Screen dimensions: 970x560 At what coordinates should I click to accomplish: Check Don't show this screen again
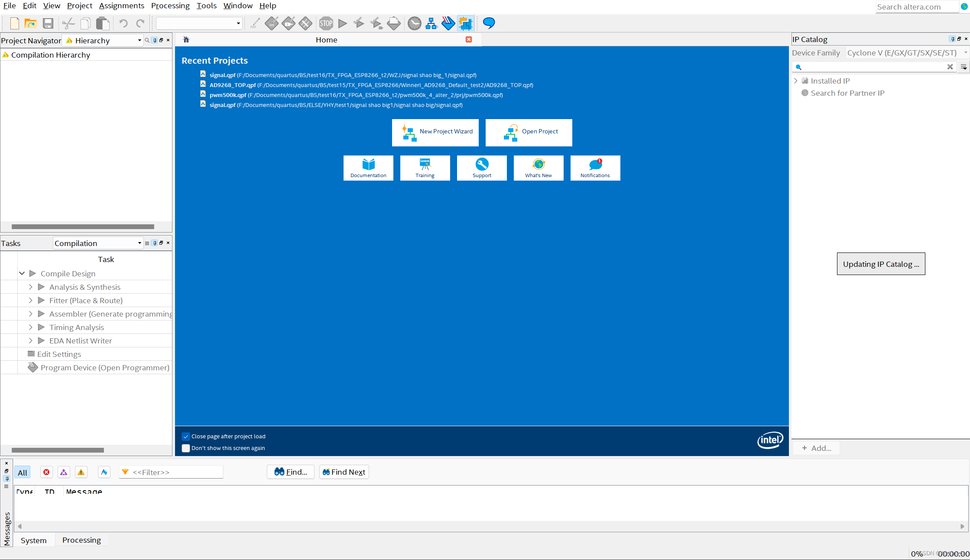click(186, 448)
